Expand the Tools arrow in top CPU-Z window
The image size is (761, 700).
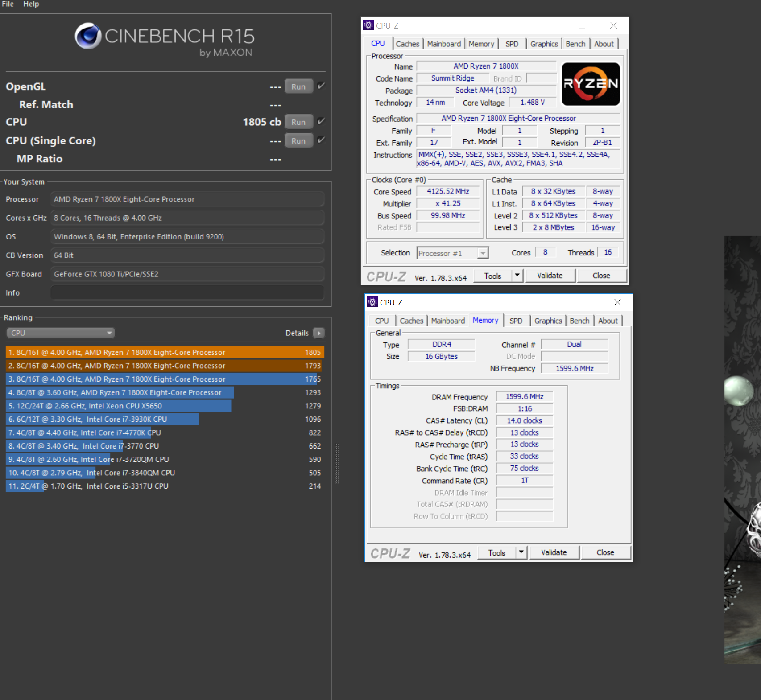(x=517, y=276)
